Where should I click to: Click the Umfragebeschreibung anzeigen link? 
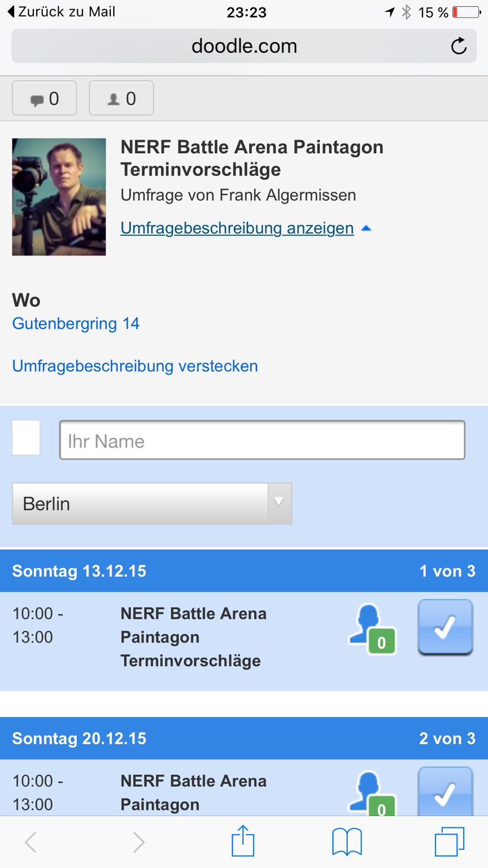237,228
